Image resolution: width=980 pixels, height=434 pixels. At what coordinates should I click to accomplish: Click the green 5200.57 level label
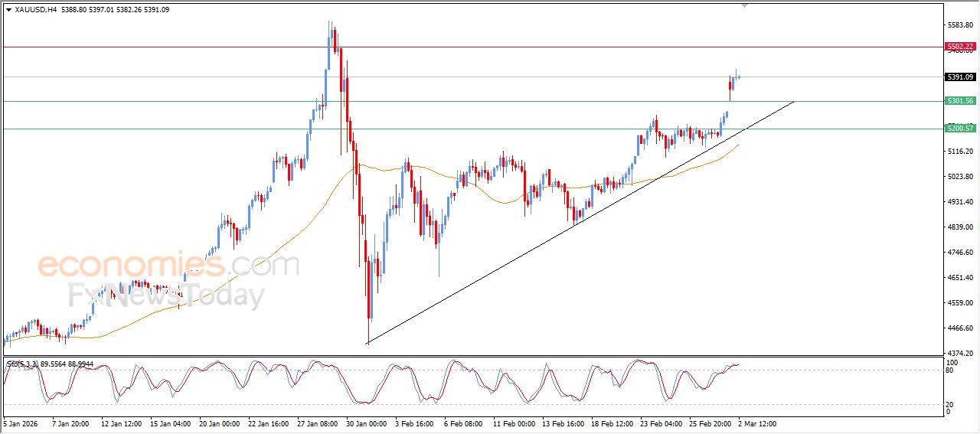961,129
